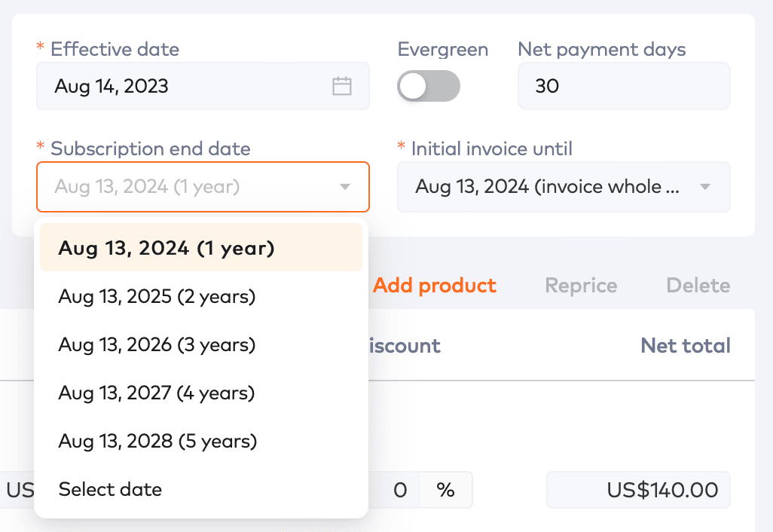The height and width of the screenshot is (532, 773).
Task: Pick Aug 13, 2026 (3 years) option
Action: 201,344
